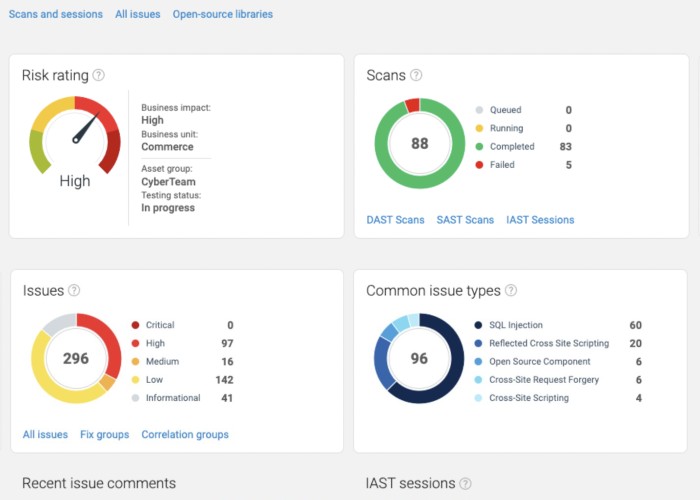Click the Medium issues count 16

coord(227,362)
